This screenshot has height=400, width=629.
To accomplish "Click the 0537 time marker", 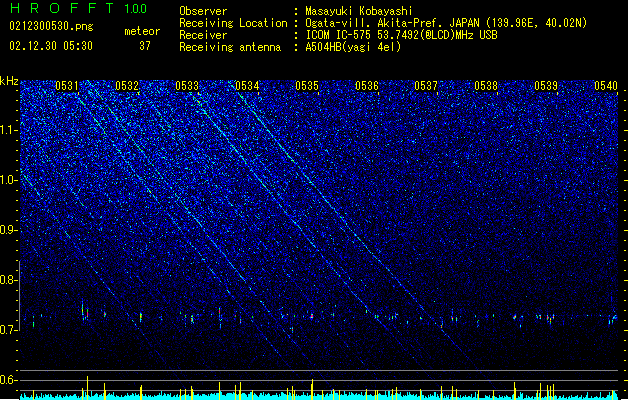I will pyautogui.click(x=426, y=86).
